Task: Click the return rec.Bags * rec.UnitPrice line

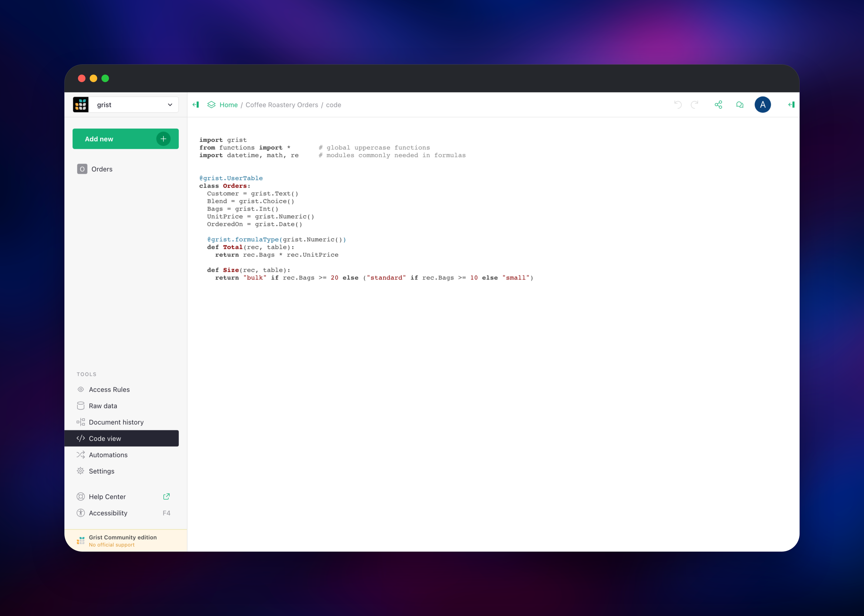Action: tap(277, 255)
